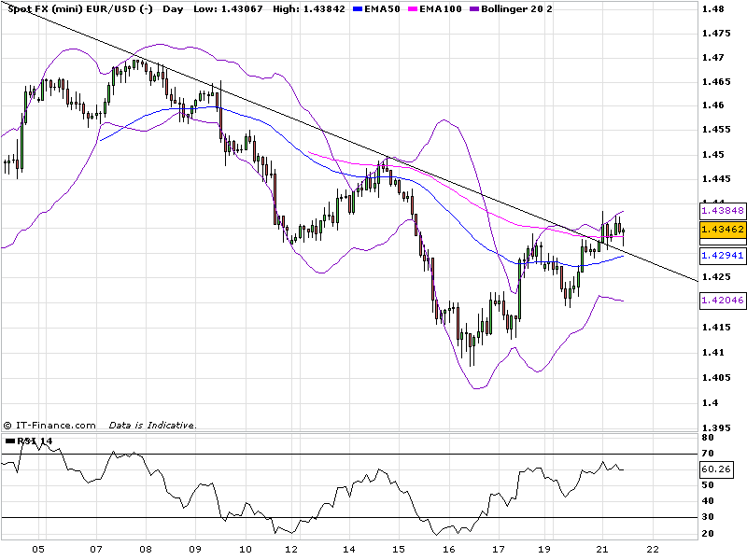This screenshot has width=747, height=560.
Task: Click the 1.47 price axis label
Action: pyautogui.click(x=712, y=58)
